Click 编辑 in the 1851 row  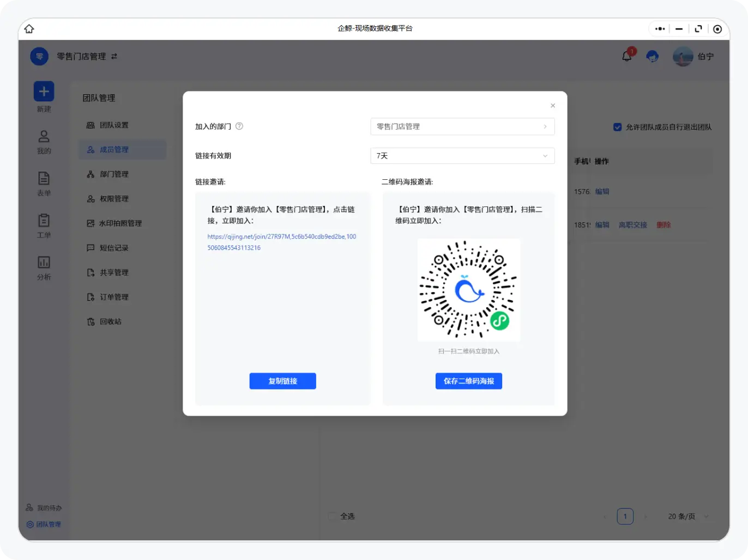click(x=602, y=225)
